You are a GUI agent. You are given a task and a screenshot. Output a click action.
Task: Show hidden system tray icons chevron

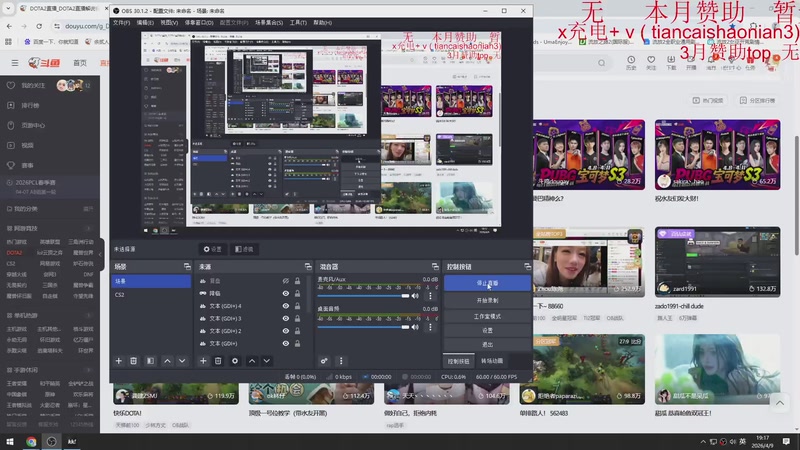(703, 442)
